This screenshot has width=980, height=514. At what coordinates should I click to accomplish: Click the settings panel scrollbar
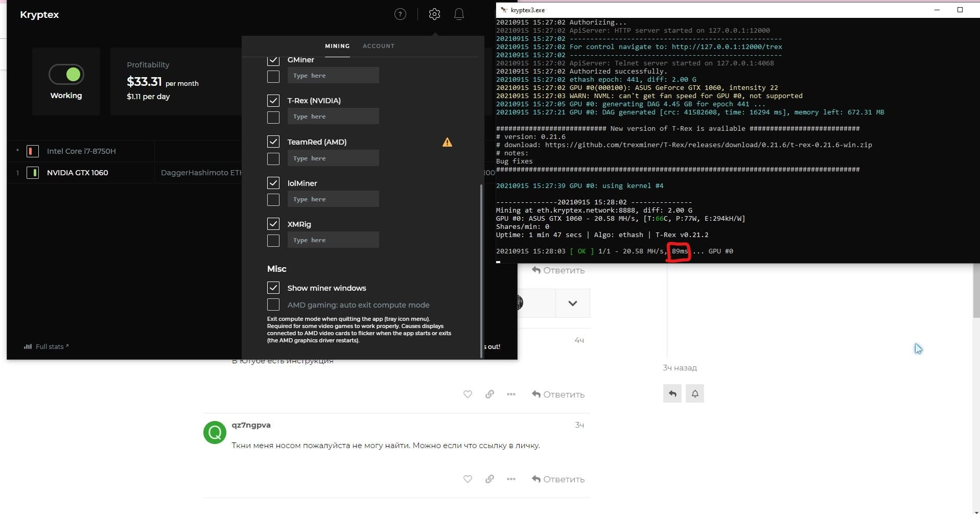[481, 271]
